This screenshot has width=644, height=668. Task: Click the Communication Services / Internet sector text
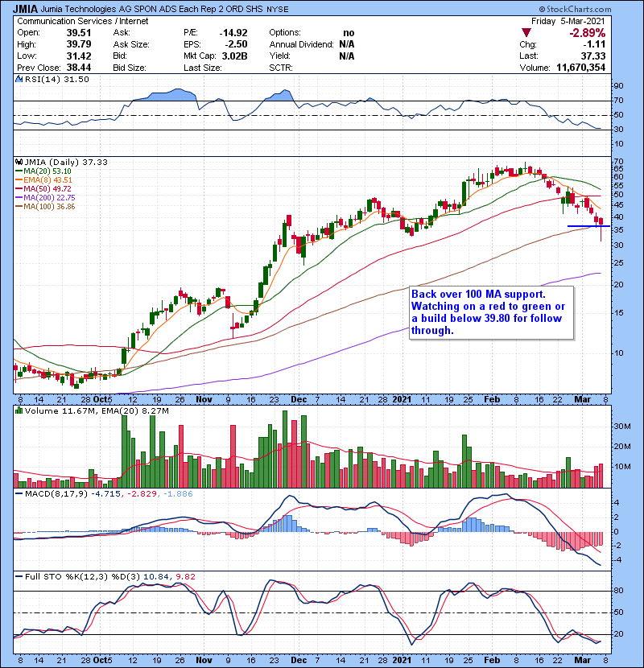coord(83,21)
